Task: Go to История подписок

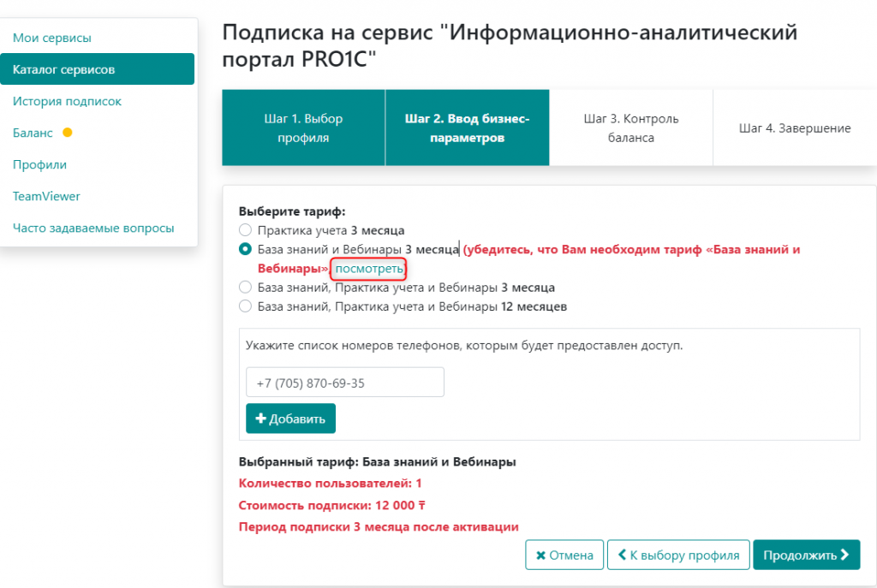Action: 67,101
